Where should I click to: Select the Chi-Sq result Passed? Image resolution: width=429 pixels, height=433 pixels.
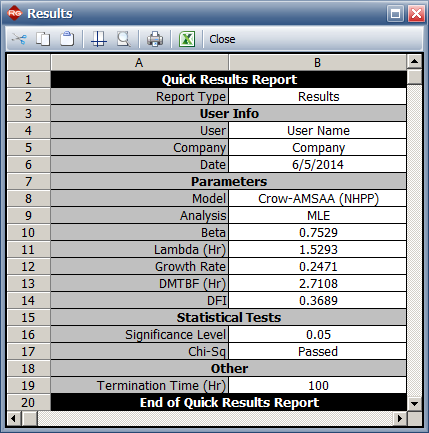pos(317,351)
